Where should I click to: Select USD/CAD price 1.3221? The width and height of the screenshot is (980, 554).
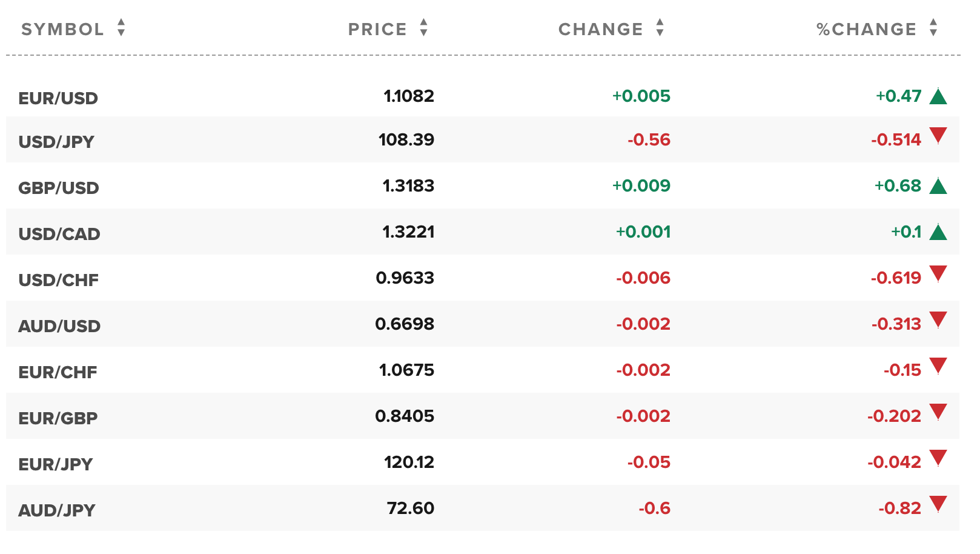408,232
